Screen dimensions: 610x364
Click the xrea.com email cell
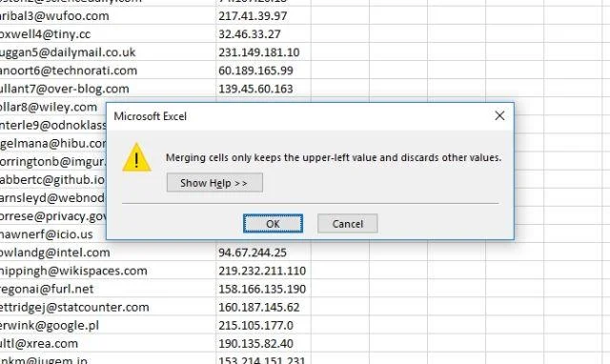tap(108, 343)
